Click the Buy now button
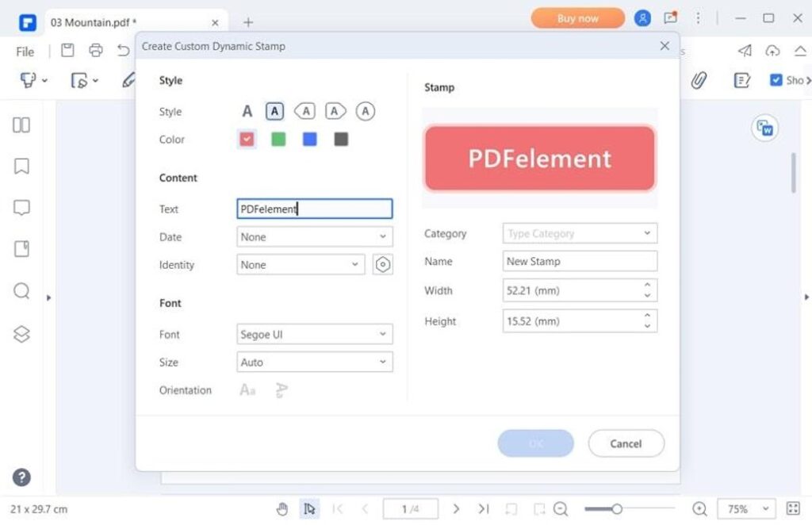This screenshot has width=812, height=525. (577, 18)
